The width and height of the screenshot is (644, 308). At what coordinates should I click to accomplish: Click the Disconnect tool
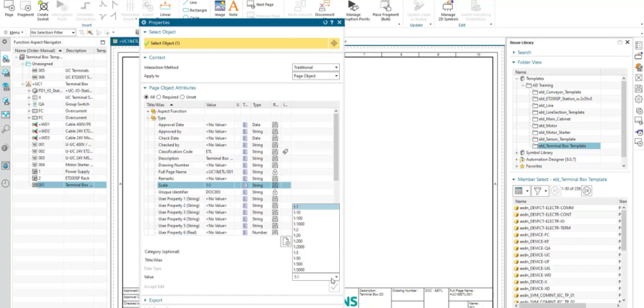[x=324, y=9]
